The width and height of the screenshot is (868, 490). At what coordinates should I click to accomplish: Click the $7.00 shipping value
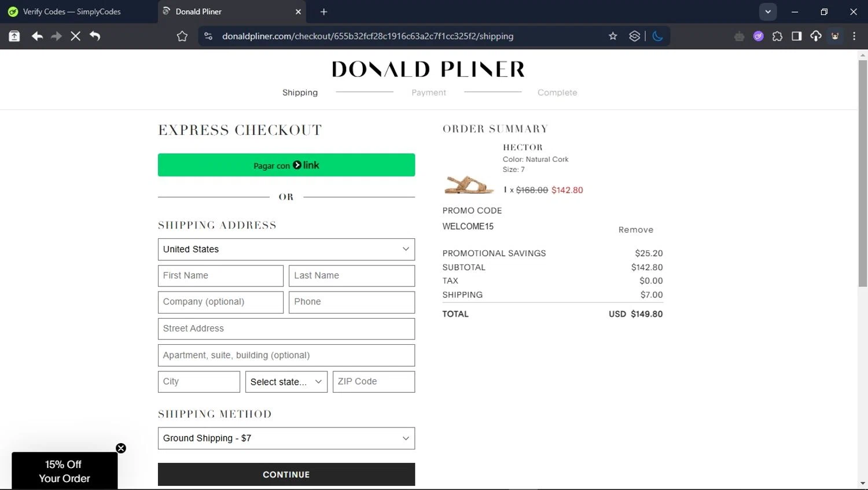pos(652,295)
